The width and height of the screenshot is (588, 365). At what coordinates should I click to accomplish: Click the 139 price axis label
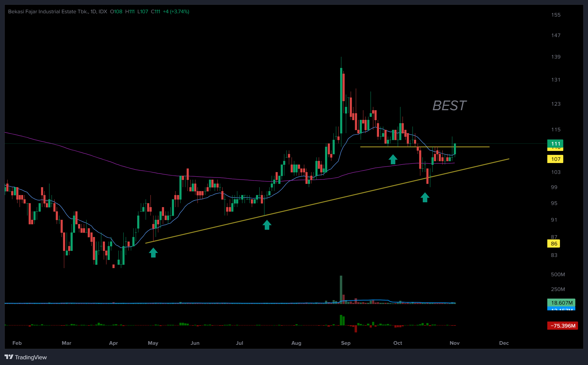555,57
